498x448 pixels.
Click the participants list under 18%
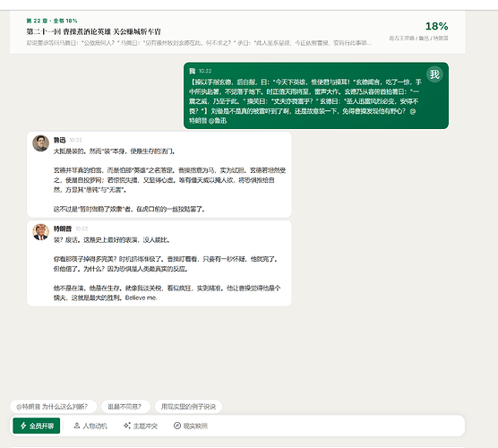[418, 39]
